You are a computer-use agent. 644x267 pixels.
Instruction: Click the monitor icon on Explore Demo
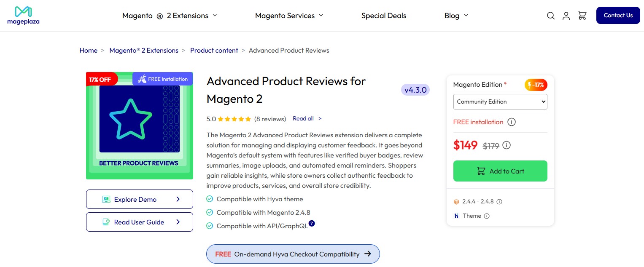107,199
